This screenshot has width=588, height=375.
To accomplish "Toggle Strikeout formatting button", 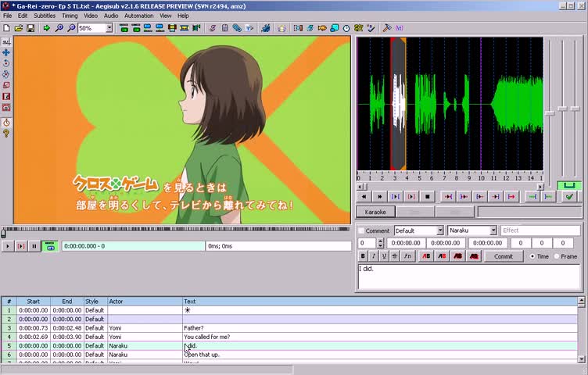I will click(395, 256).
